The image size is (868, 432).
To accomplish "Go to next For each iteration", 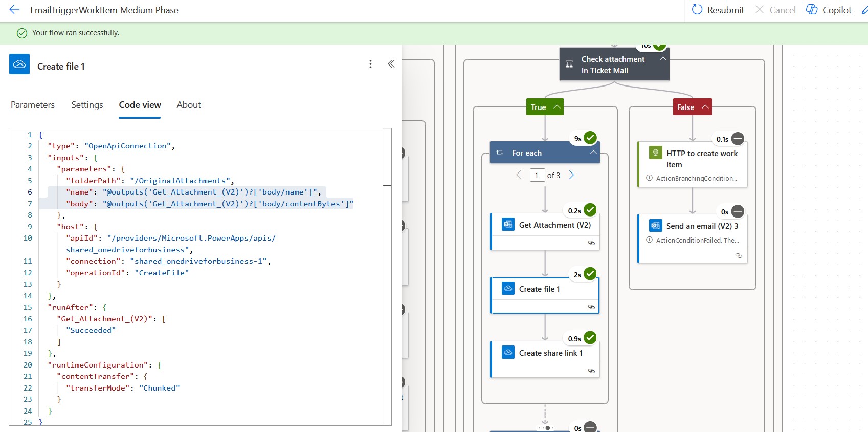I will tap(572, 175).
